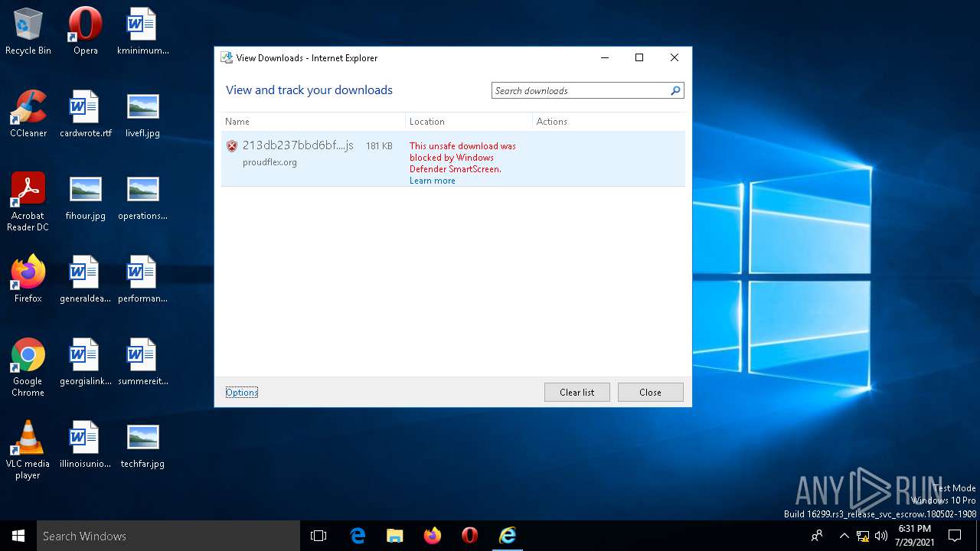Click the Clear list button

[577, 393]
